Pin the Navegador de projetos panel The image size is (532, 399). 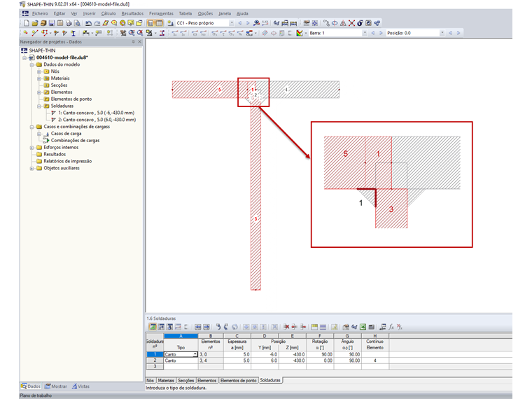pyautogui.click(x=133, y=42)
